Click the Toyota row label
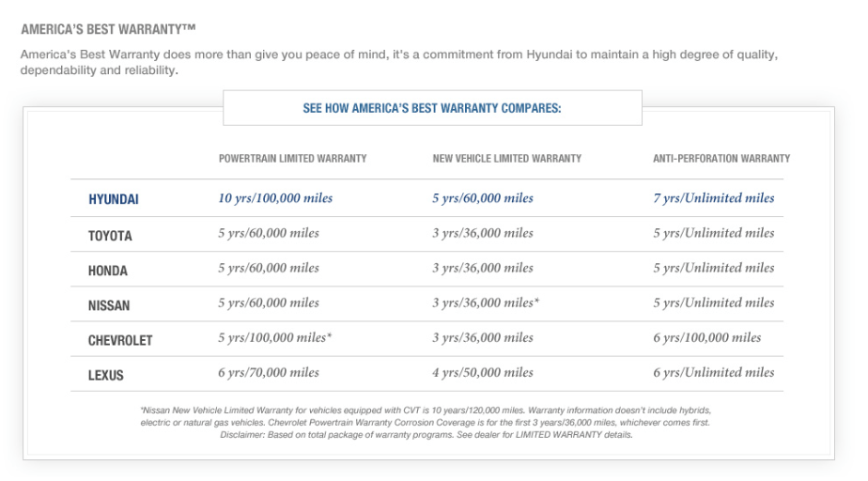 pos(110,236)
